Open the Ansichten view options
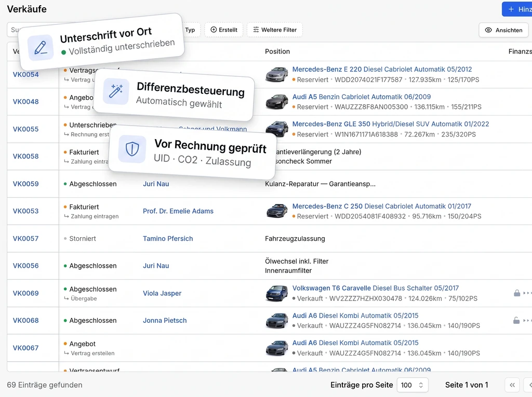The image size is (532, 397). point(503,30)
